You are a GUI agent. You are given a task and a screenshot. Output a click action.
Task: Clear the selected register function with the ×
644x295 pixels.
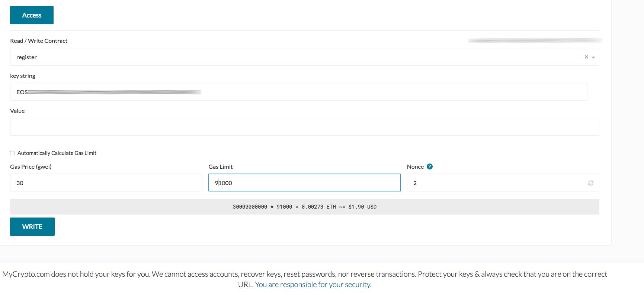[x=586, y=57]
